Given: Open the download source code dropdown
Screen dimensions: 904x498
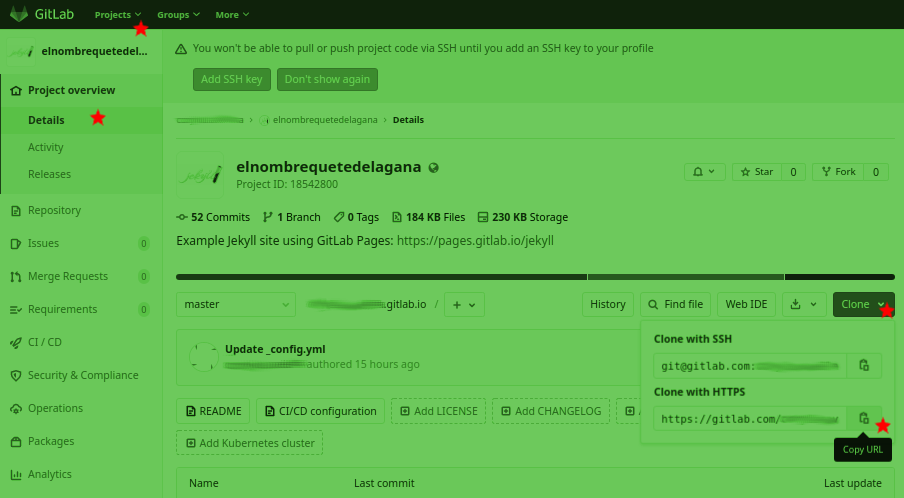Looking at the screenshot, I should (x=804, y=304).
